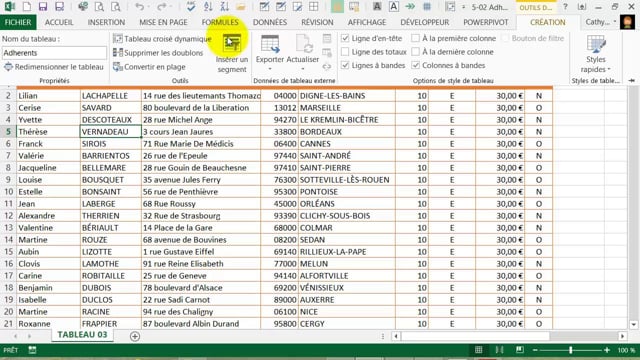Enable À la première colonne checkbox
640x360 pixels.
click(416, 38)
